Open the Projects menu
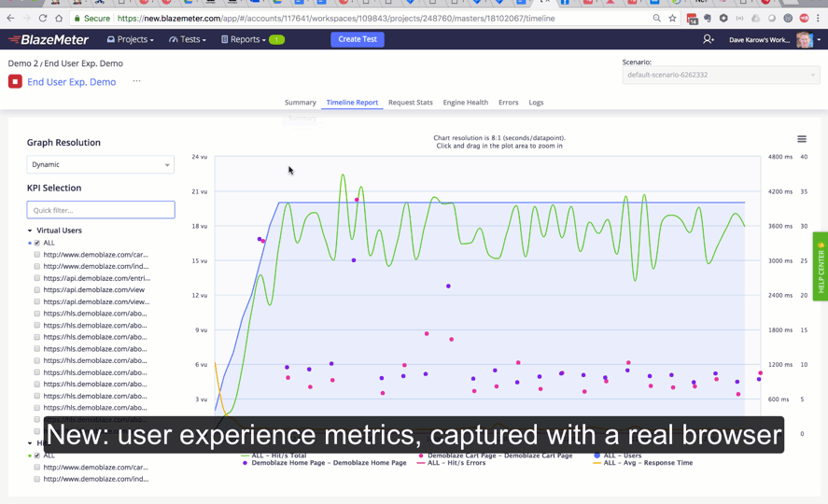 131,39
